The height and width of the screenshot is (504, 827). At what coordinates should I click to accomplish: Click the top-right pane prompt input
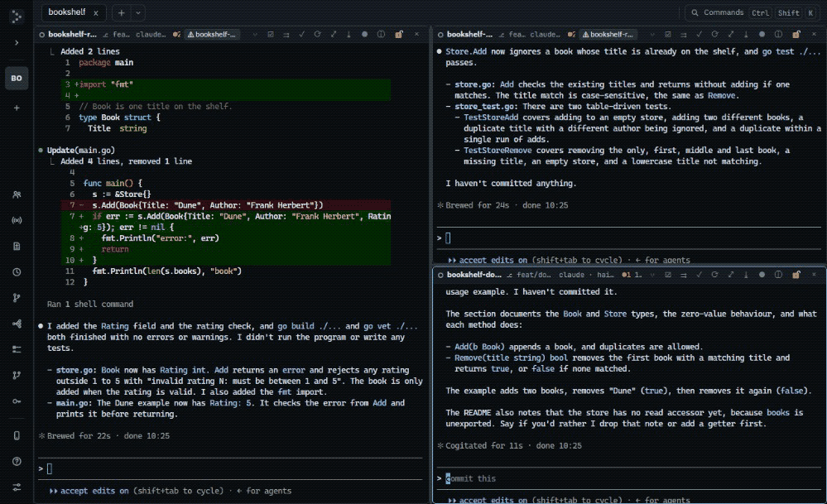tap(628, 238)
